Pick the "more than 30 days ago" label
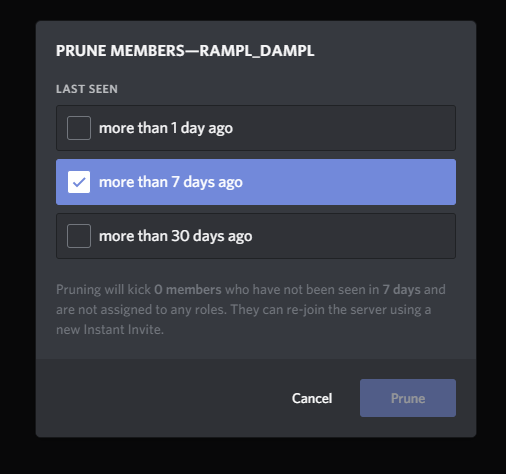Image resolution: width=506 pixels, height=474 pixels. coord(175,236)
